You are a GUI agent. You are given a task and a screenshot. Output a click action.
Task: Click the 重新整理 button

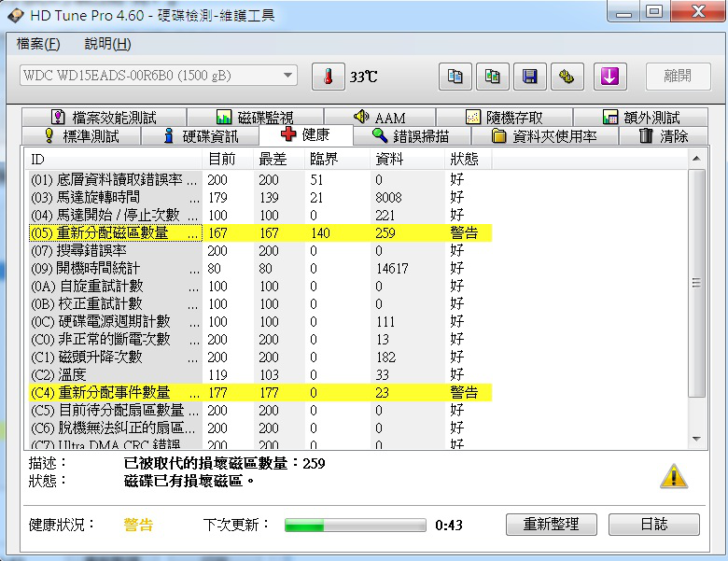(551, 525)
